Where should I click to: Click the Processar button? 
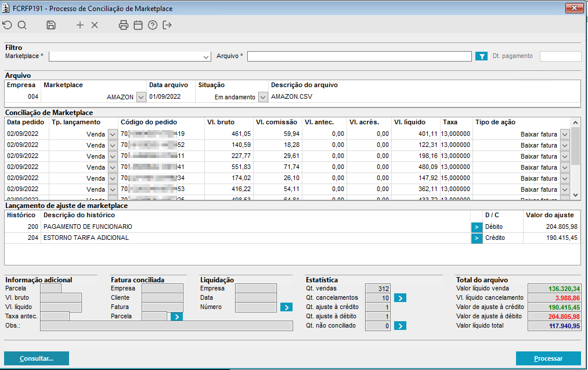coord(548,358)
